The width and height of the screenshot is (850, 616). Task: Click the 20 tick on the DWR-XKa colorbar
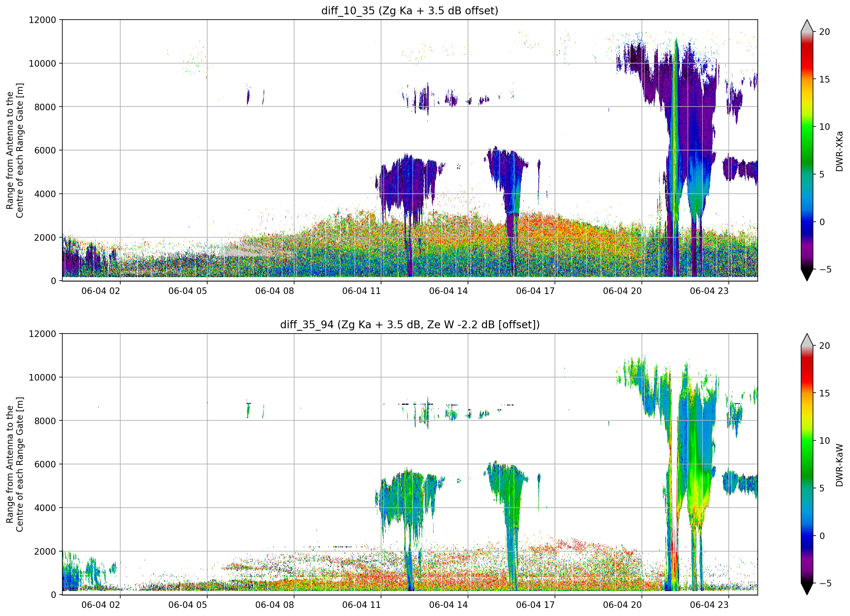824,32
